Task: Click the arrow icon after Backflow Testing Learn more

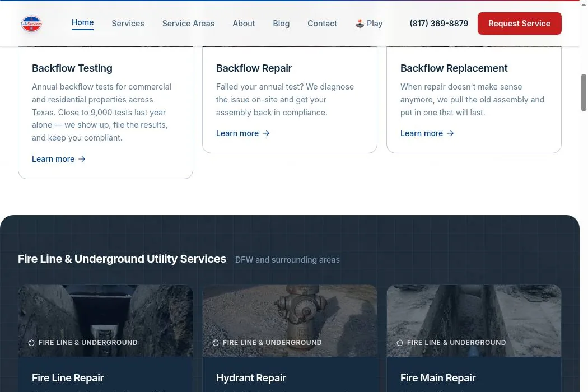Action: click(82, 159)
